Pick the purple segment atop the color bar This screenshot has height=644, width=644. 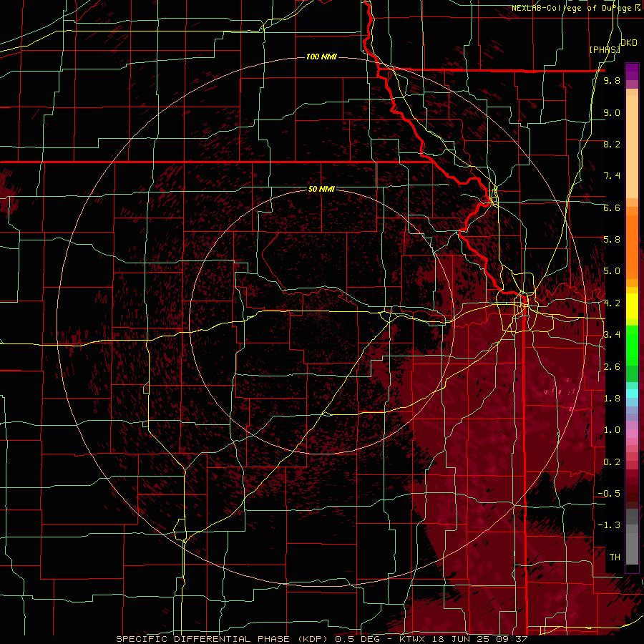point(632,72)
